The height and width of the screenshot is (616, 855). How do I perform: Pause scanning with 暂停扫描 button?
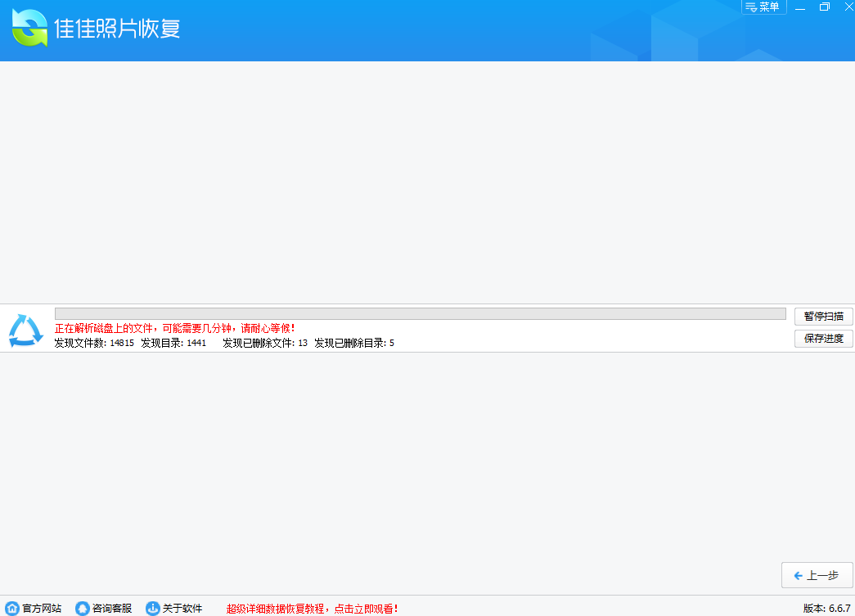pyautogui.click(x=823, y=317)
